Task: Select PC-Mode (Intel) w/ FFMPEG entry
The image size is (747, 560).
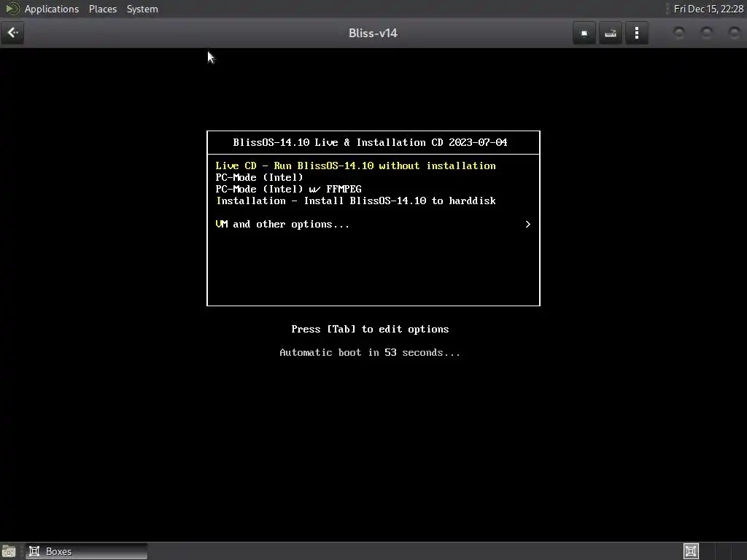Action: coord(288,189)
